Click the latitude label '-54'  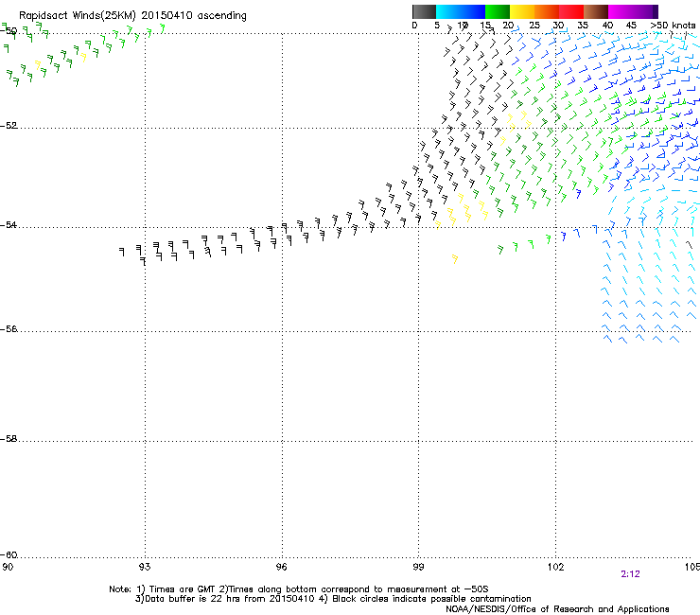9,225
